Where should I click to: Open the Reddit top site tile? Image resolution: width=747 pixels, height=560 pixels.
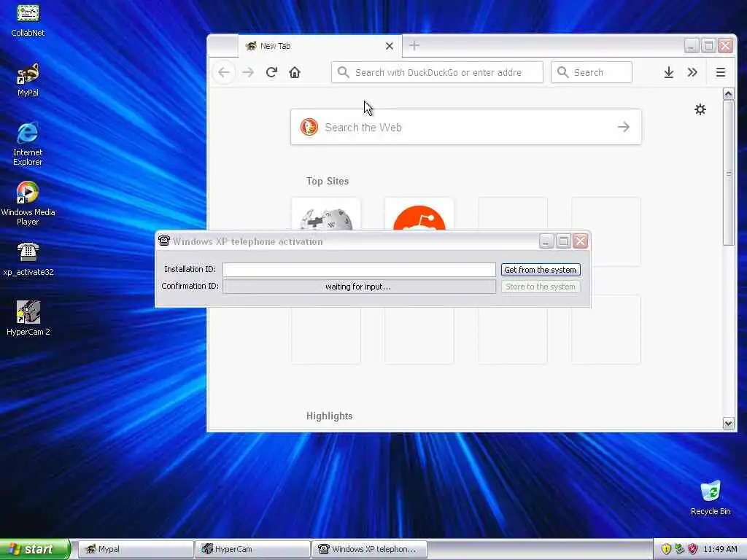[419, 214]
